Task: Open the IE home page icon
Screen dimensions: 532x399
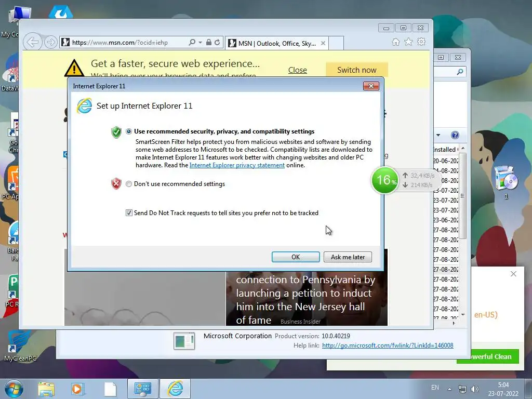Action: 395,42
